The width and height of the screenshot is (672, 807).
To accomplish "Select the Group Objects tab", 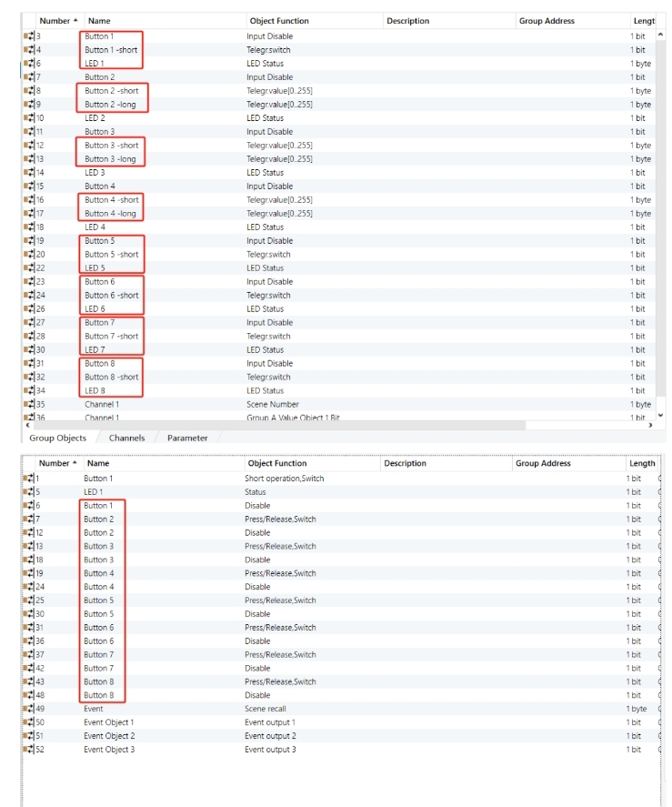I will pos(57,438).
